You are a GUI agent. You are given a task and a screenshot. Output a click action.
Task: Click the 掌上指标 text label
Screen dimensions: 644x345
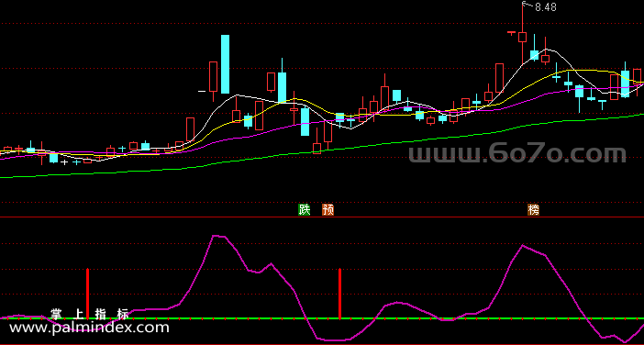tap(90, 315)
